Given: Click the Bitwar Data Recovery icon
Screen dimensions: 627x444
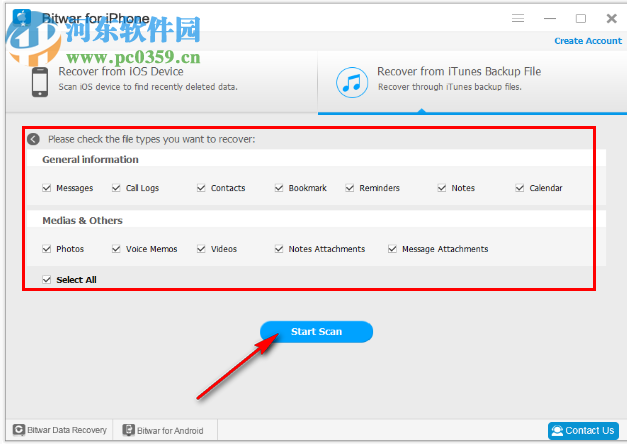Looking at the screenshot, I should pyautogui.click(x=18, y=430).
